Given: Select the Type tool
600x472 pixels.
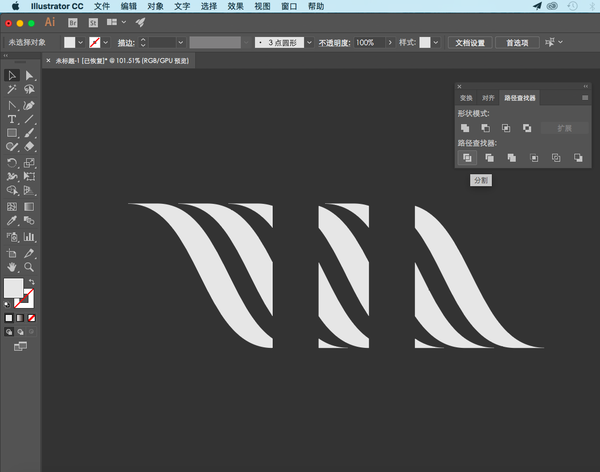Looking at the screenshot, I should (x=12, y=119).
